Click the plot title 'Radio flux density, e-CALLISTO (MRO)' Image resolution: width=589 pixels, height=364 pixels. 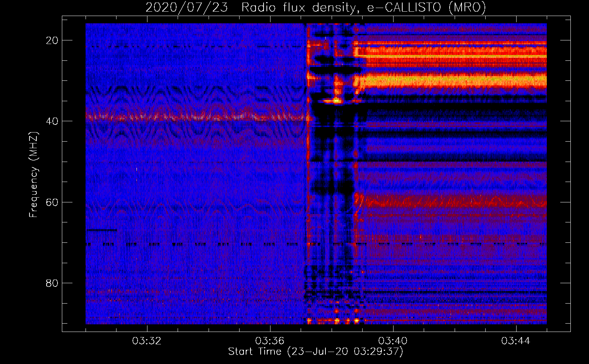(x=364, y=7)
